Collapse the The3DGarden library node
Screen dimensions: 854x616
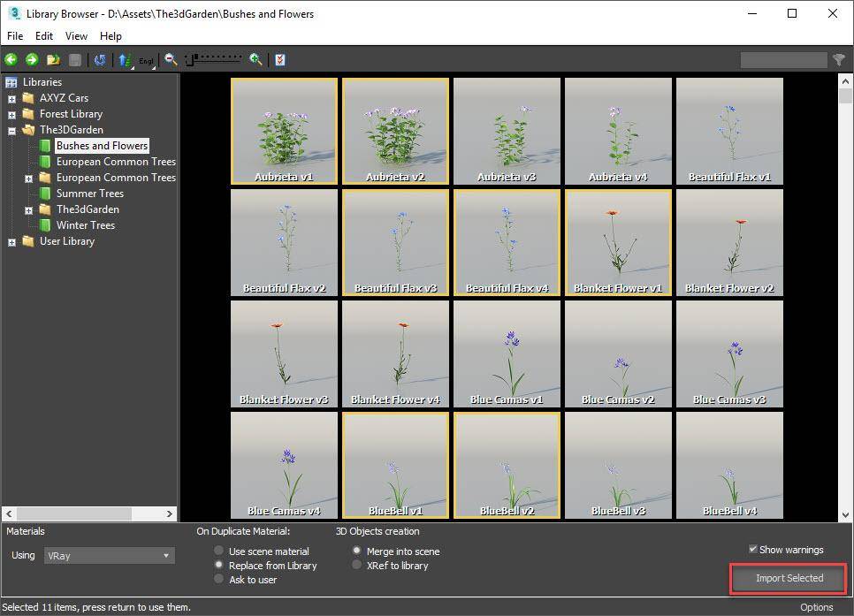point(11,130)
